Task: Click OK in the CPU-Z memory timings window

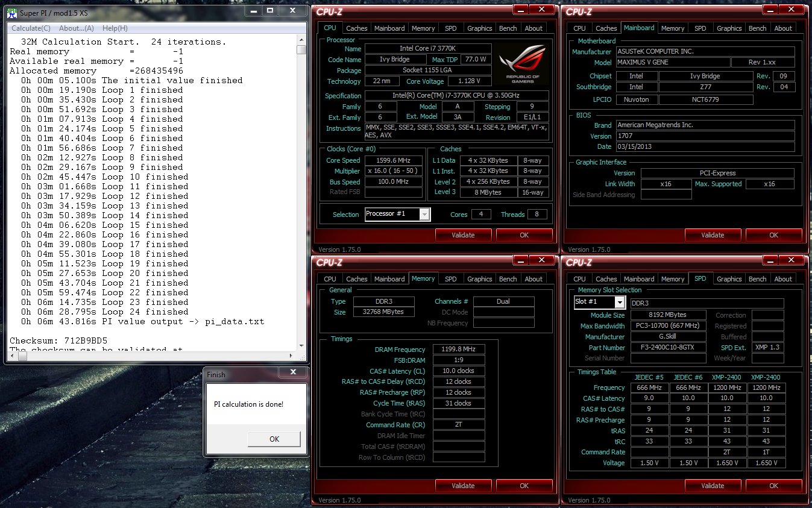Action: [x=524, y=486]
